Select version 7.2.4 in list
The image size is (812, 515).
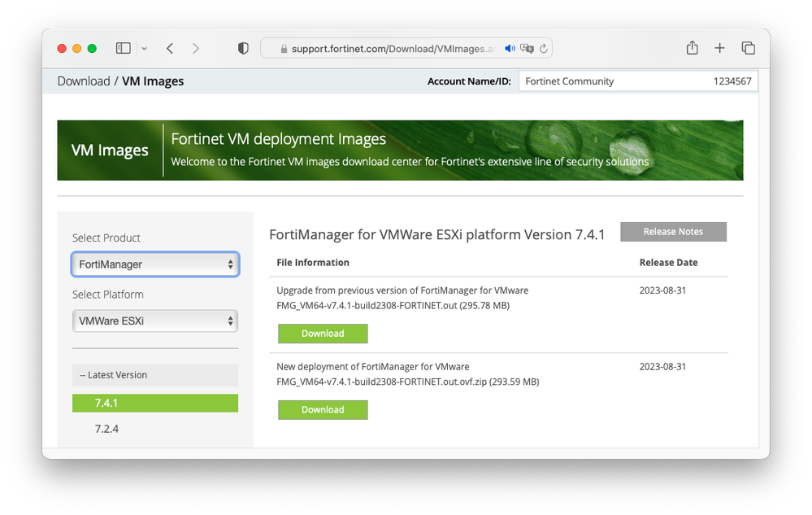[x=106, y=429]
